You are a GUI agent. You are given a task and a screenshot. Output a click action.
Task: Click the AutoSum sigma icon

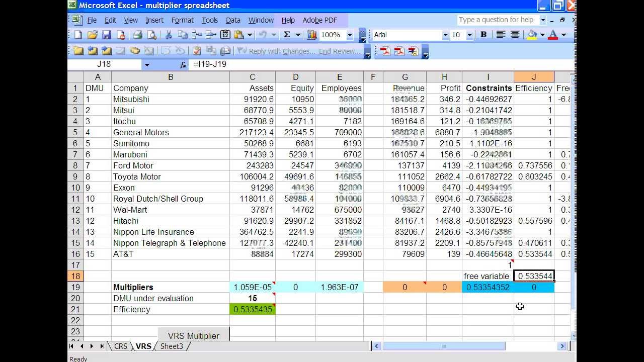coord(287,35)
